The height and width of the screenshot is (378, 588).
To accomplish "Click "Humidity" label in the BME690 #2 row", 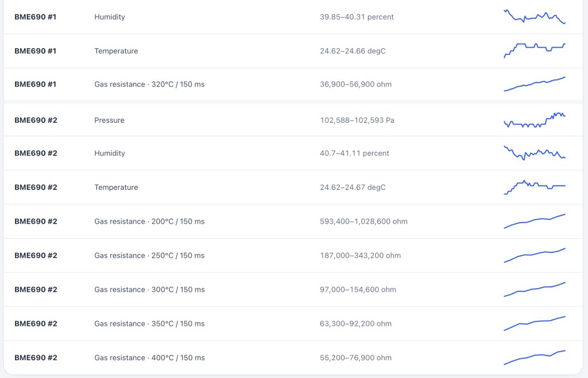I will [110, 153].
